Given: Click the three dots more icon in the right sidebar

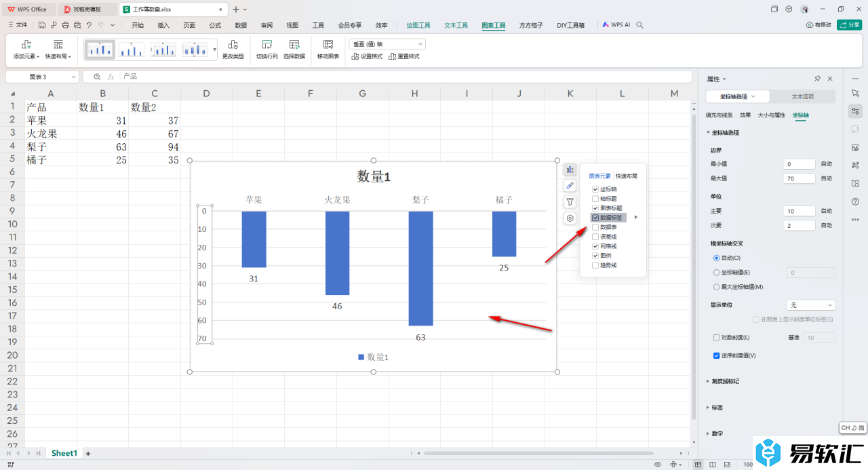Looking at the screenshot, I should point(855,219).
